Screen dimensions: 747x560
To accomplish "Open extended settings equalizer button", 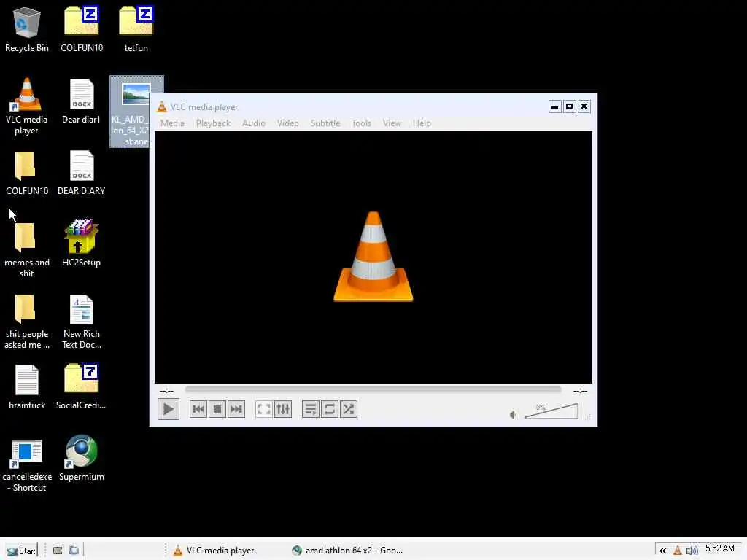I will pyautogui.click(x=283, y=409).
